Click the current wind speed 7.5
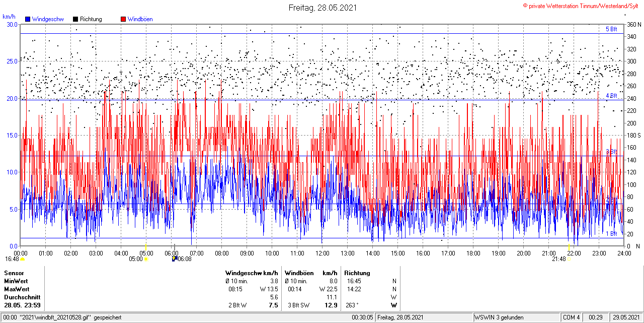644x323 pixels. 274,305
